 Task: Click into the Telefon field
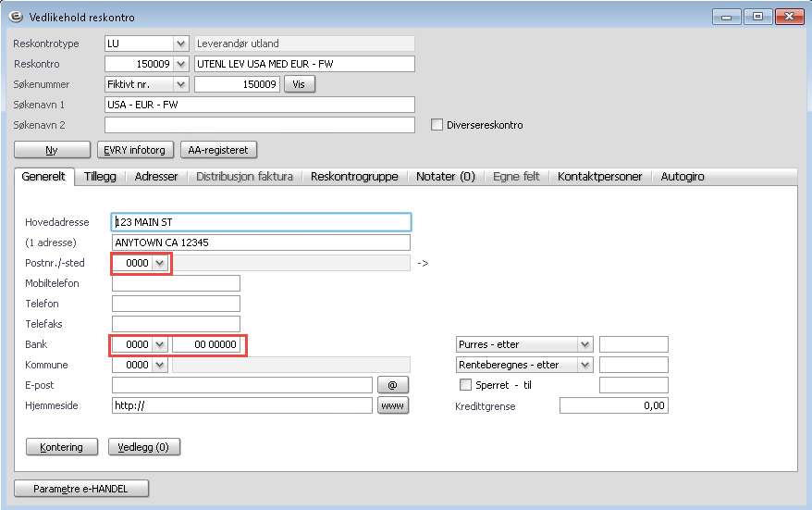click(176, 304)
